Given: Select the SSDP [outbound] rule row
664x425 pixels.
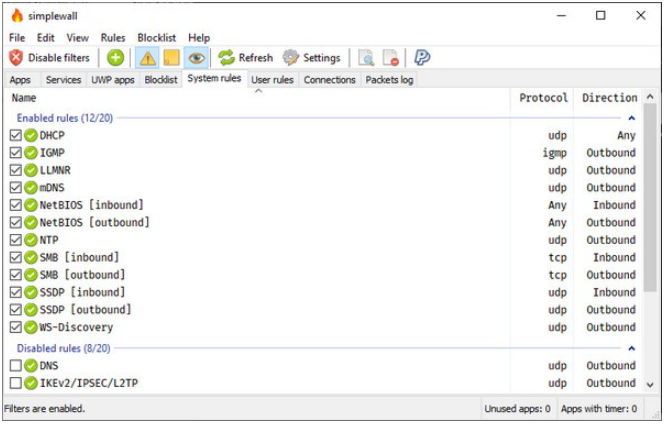Looking at the screenshot, I should click(x=324, y=310).
